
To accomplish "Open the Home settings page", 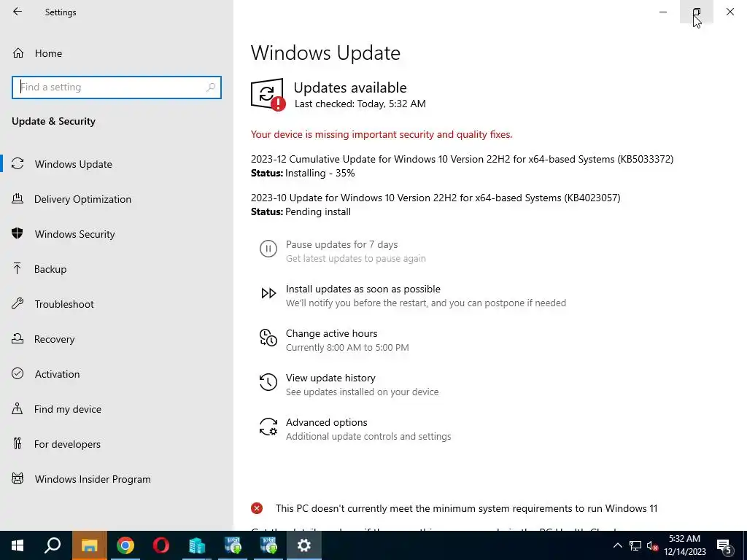I will pyautogui.click(x=48, y=53).
